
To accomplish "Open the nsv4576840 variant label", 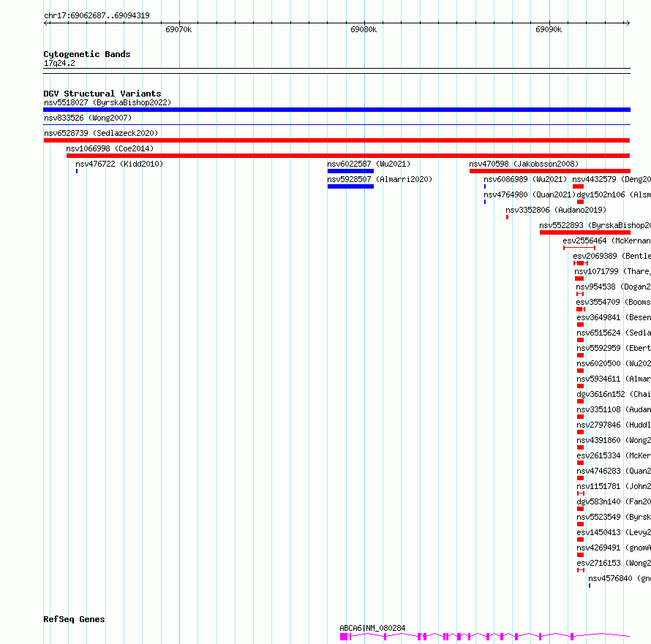I will [620, 578].
